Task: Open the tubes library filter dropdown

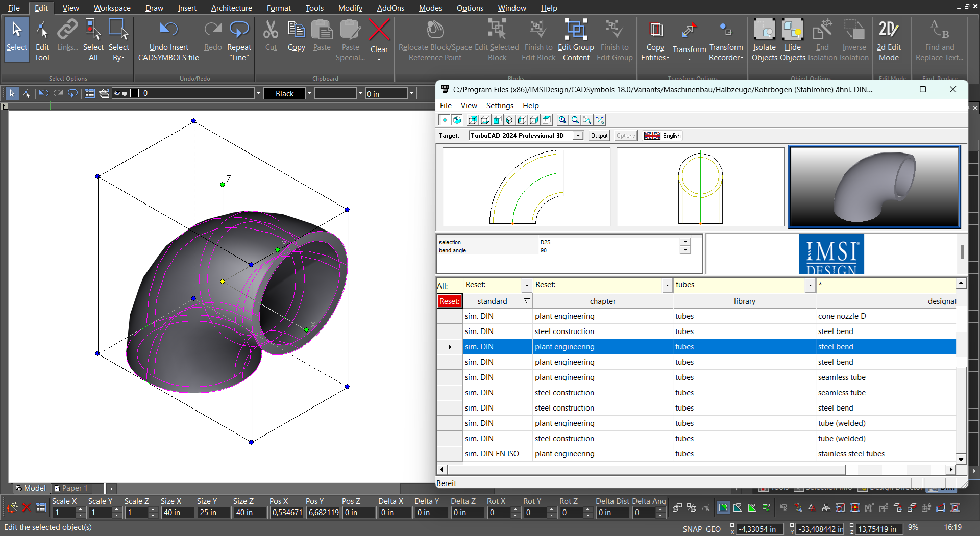Action: (x=810, y=285)
